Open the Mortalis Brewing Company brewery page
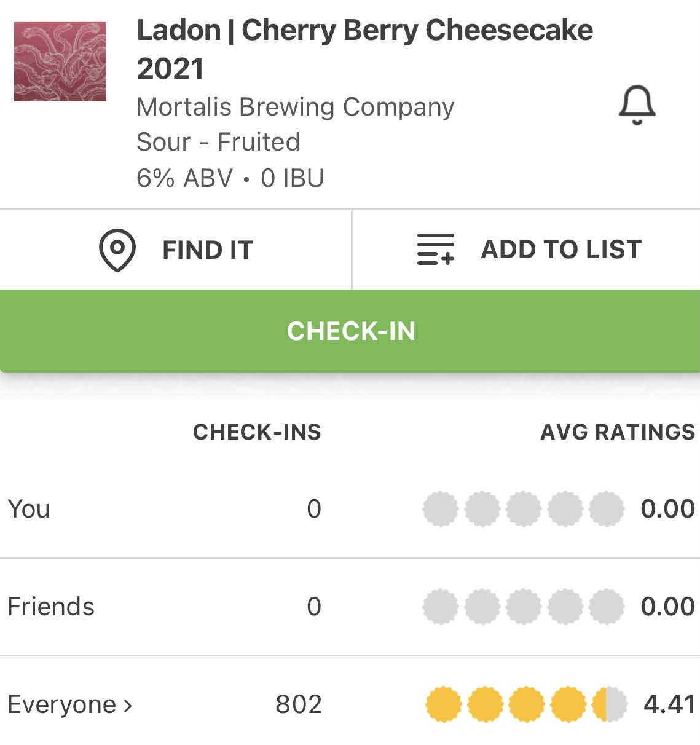Viewport: 700px width, 745px height. pos(295,107)
